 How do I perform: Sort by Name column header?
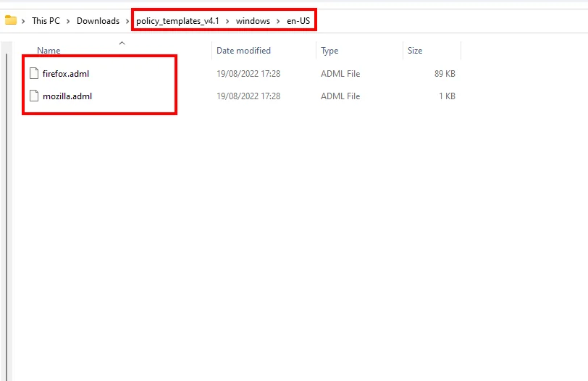[x=49, y=51]
